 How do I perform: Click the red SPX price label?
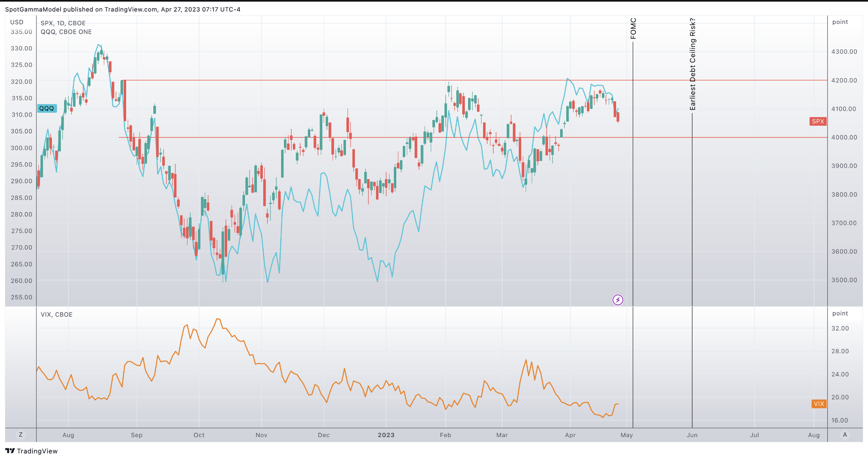[818, 121]
